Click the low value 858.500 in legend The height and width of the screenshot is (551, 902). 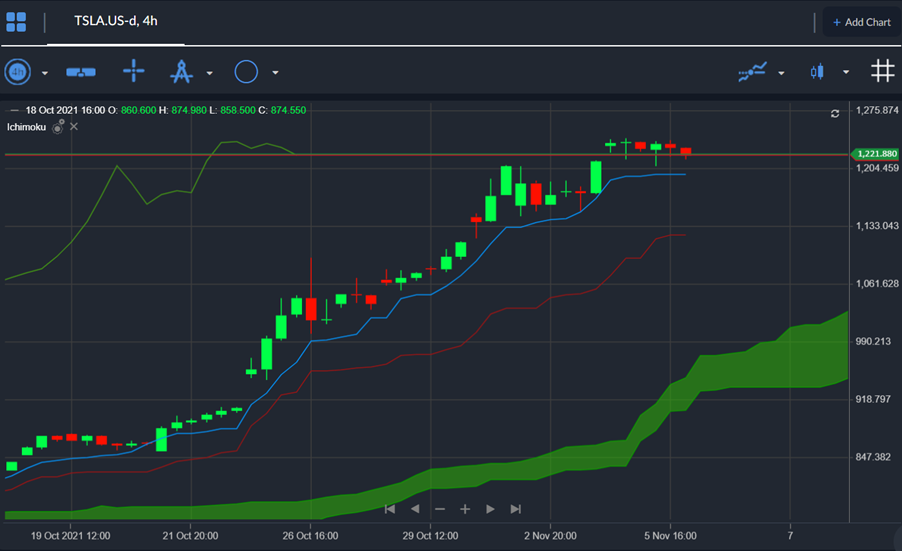coord(238,110)
